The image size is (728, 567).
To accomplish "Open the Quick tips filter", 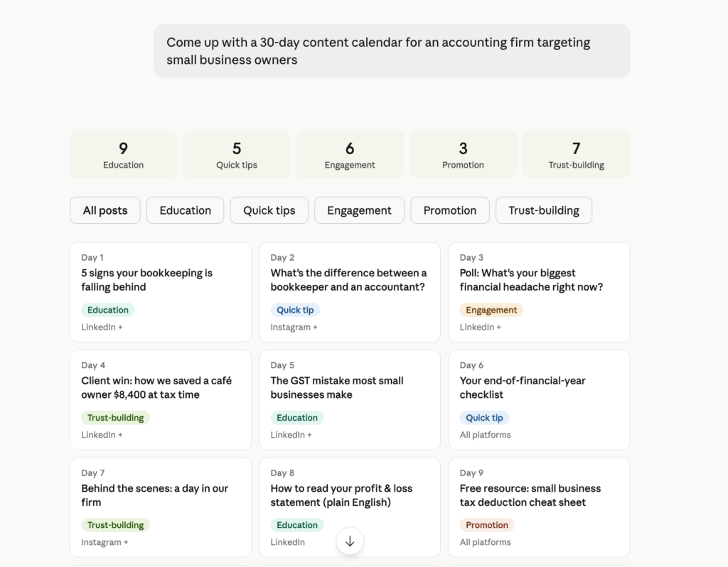I will [269, 210].
